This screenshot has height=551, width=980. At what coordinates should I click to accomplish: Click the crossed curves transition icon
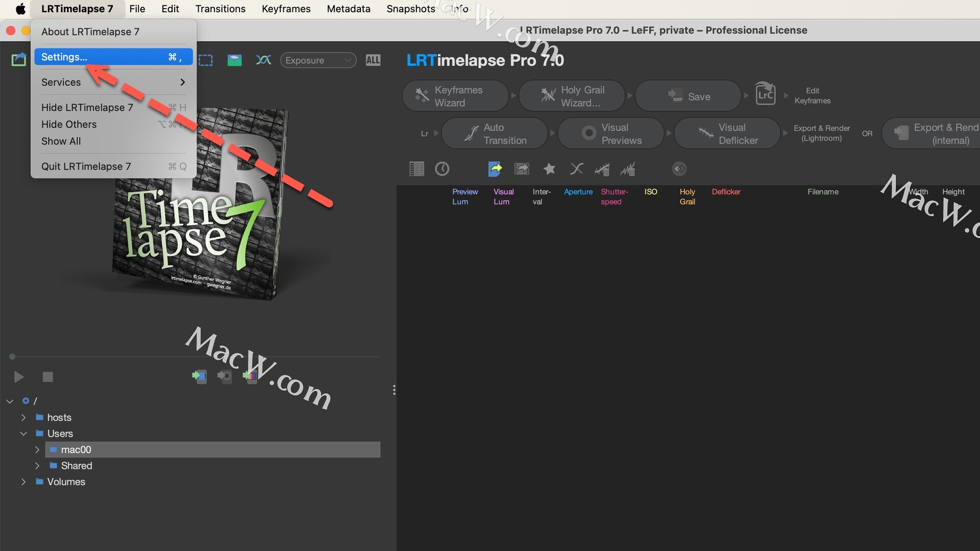(577, 169)
